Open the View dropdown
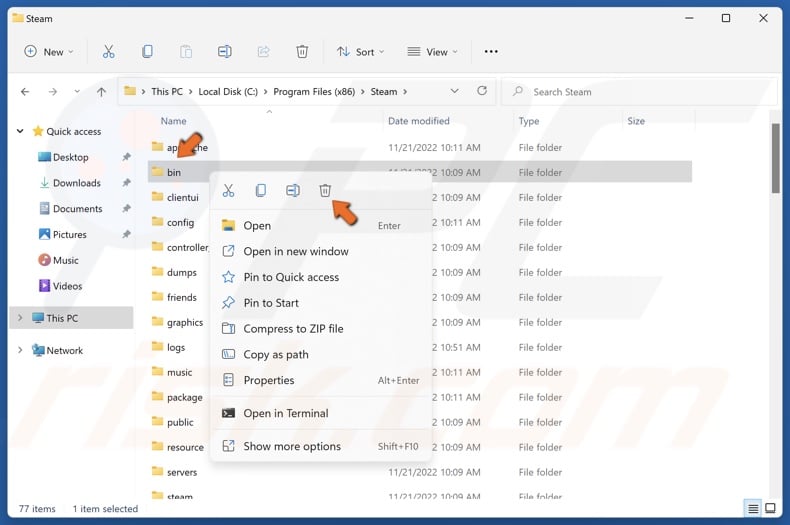Image resolution: width=790 pixels, height=525 pixels. (x=432, y=51)
